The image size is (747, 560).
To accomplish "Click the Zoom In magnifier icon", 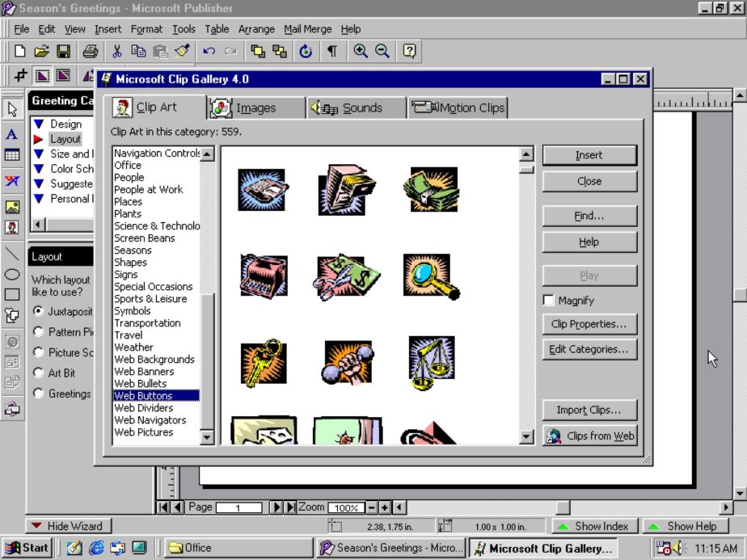I will click(361, 51).
